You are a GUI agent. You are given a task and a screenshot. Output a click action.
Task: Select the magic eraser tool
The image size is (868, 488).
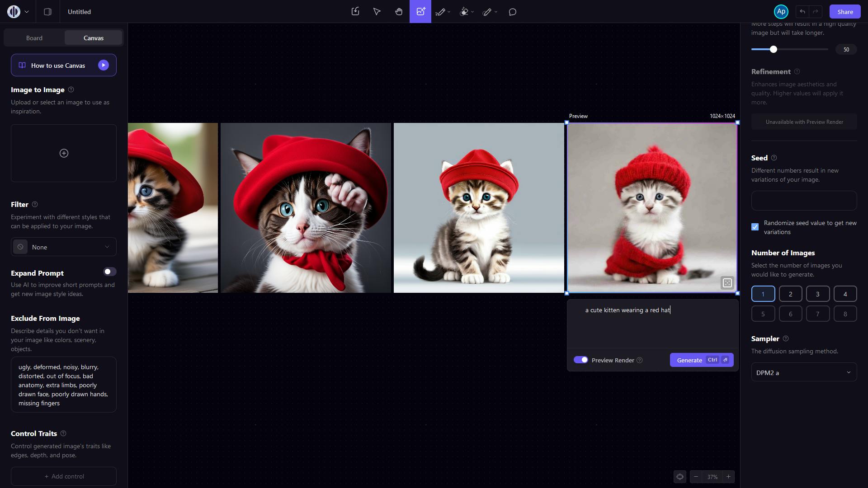(x=464, y=12)
